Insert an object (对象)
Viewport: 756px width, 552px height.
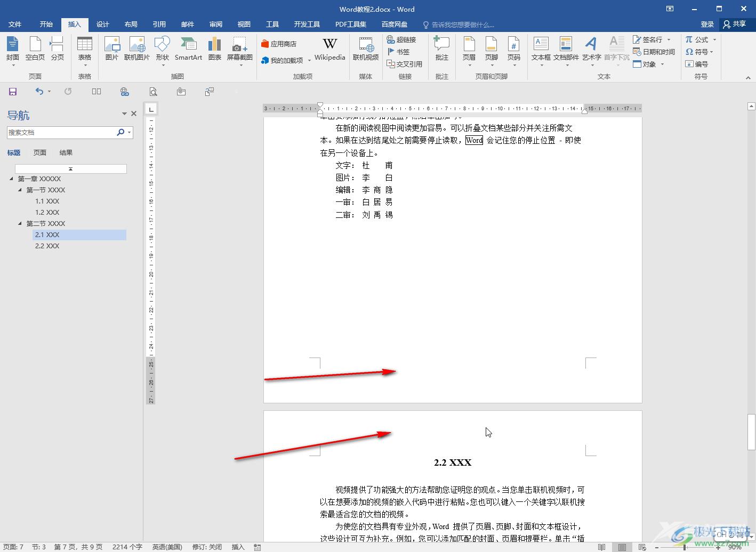pos(648,64)
